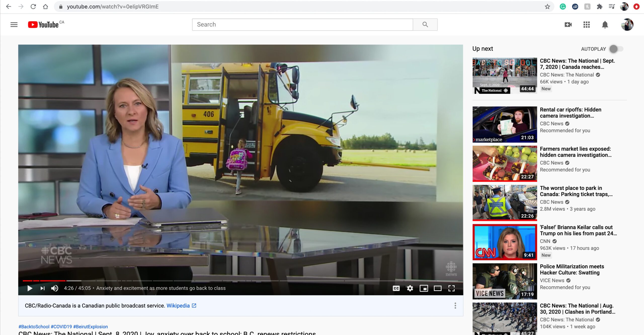644x335 pixels.
Task: Open the YouTube hamburger guide menu
Action: pos(14,24)
